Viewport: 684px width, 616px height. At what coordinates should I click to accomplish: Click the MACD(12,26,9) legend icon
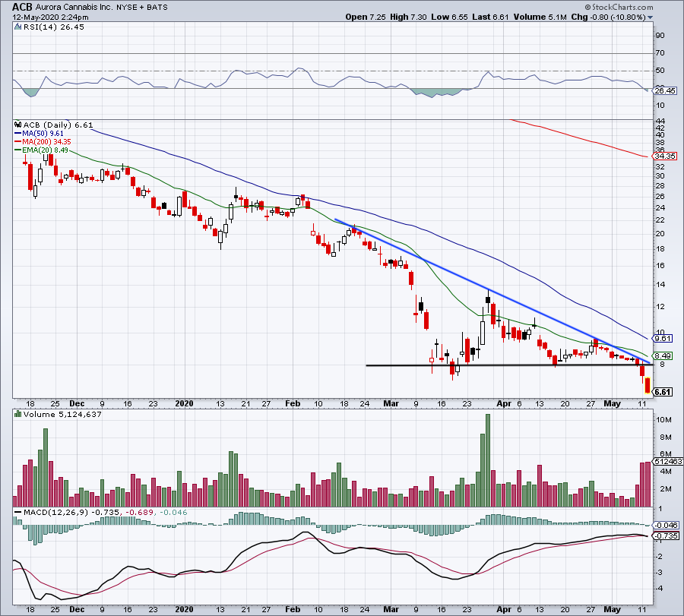point(18,513)
